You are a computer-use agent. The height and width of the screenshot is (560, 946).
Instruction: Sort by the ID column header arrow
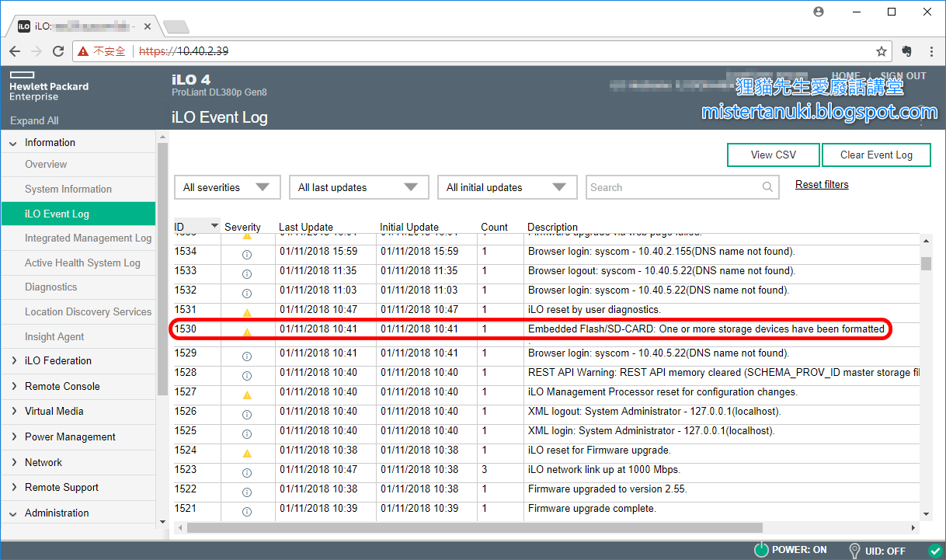[x=214, y=226]
